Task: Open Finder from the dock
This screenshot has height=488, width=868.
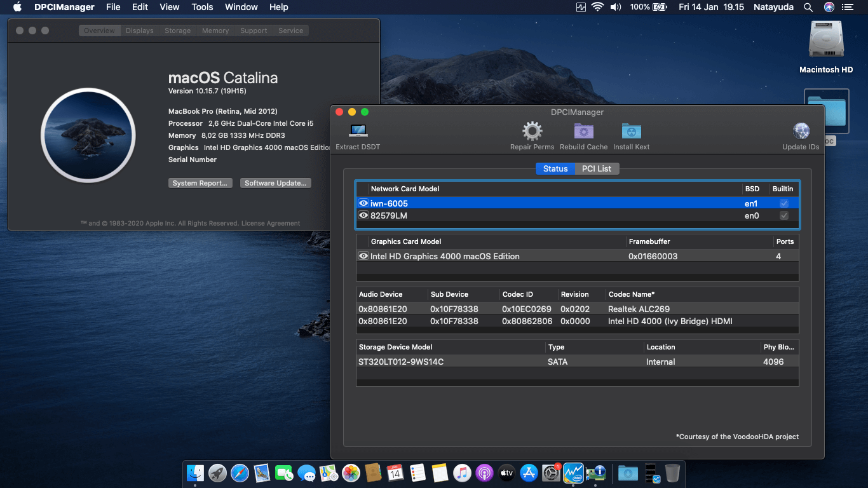Action: click(196, 473)
